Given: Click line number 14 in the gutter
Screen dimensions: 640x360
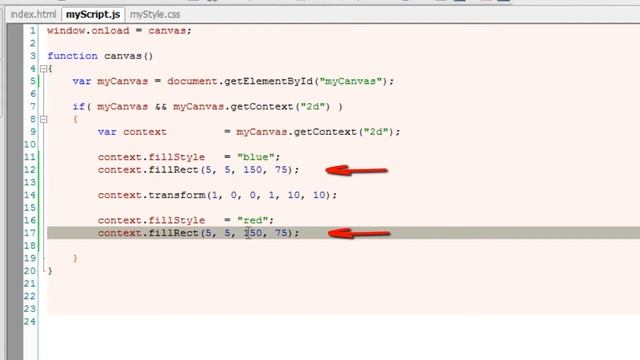Looking at the screenshot, I should tap(30, 195).
